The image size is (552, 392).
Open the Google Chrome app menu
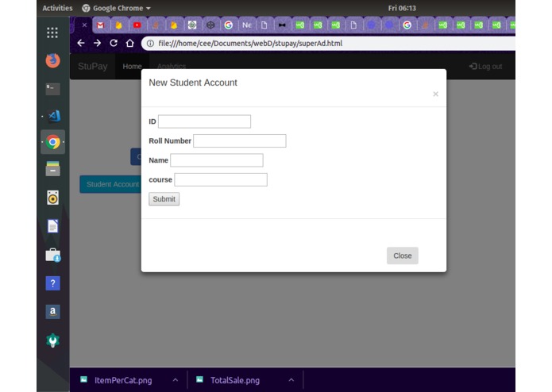pyautogui.click(x=116, y=8)
